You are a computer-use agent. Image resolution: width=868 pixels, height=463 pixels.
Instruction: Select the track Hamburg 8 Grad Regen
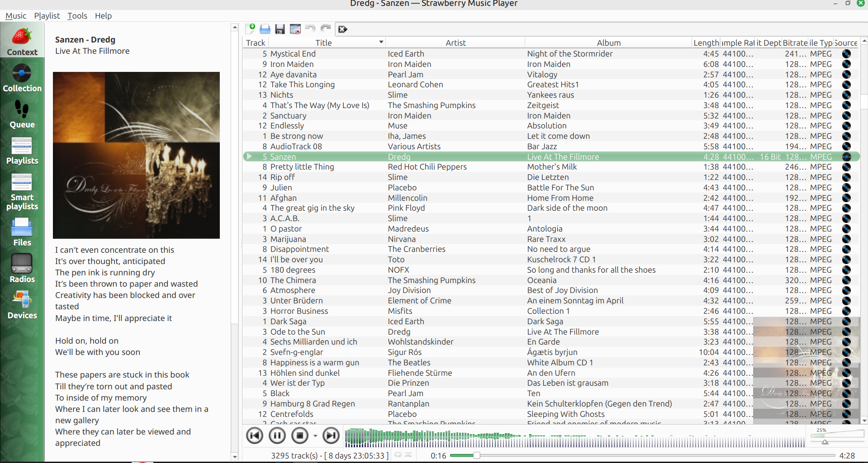coord(313,404)
